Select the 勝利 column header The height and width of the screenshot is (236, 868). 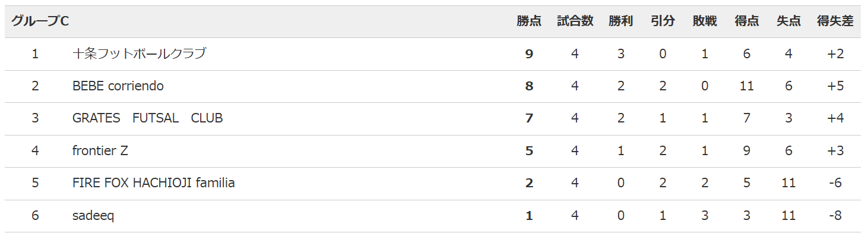620,21
